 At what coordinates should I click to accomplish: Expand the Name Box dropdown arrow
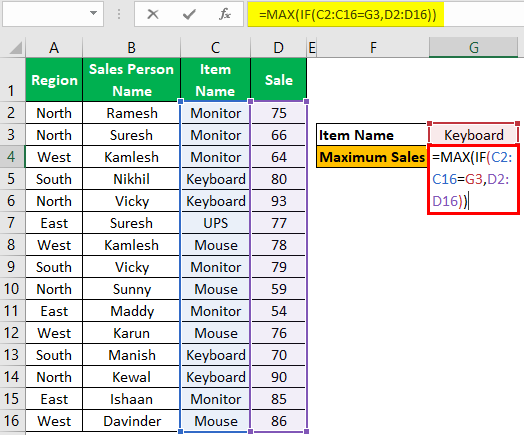[94, 13]
